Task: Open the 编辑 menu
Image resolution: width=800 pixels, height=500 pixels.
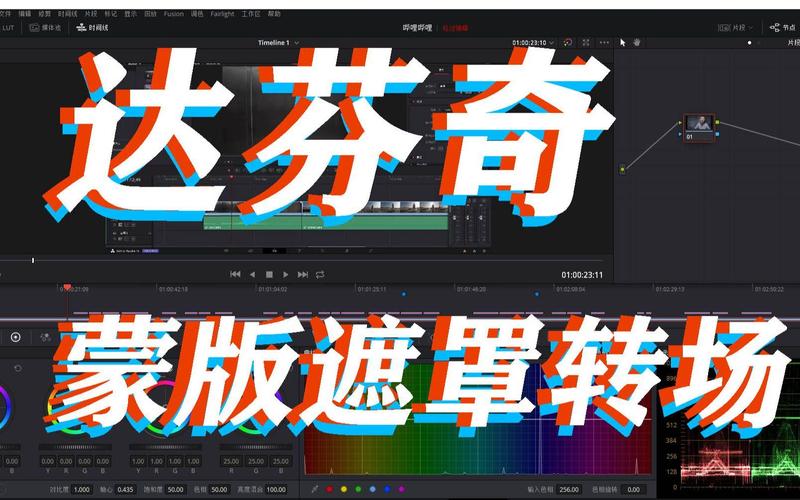Action: (24, 14)
